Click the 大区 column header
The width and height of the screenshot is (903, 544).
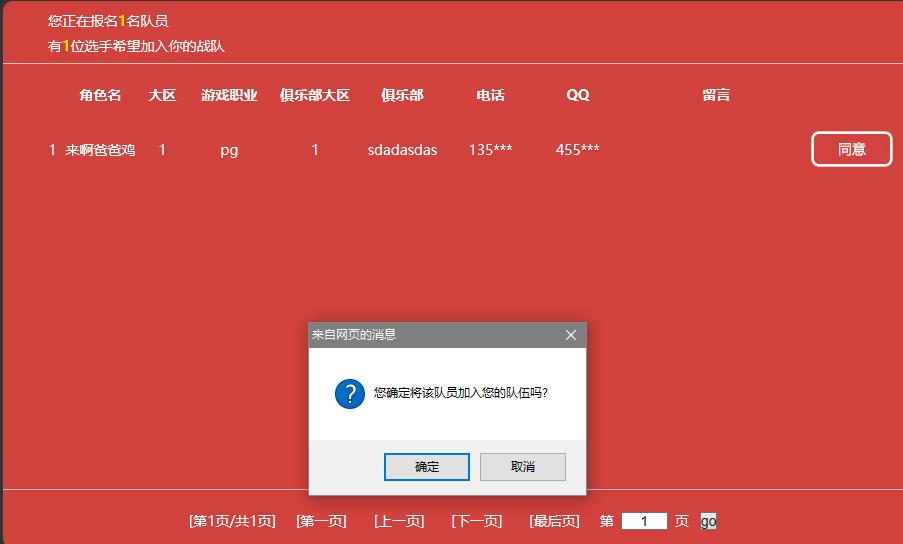coord(162,95)
